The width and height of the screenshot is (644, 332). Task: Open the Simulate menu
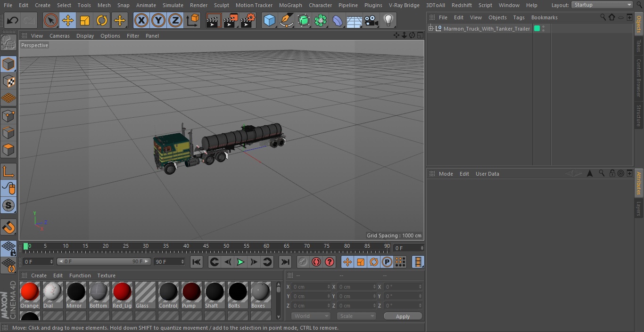click(173, 5)
